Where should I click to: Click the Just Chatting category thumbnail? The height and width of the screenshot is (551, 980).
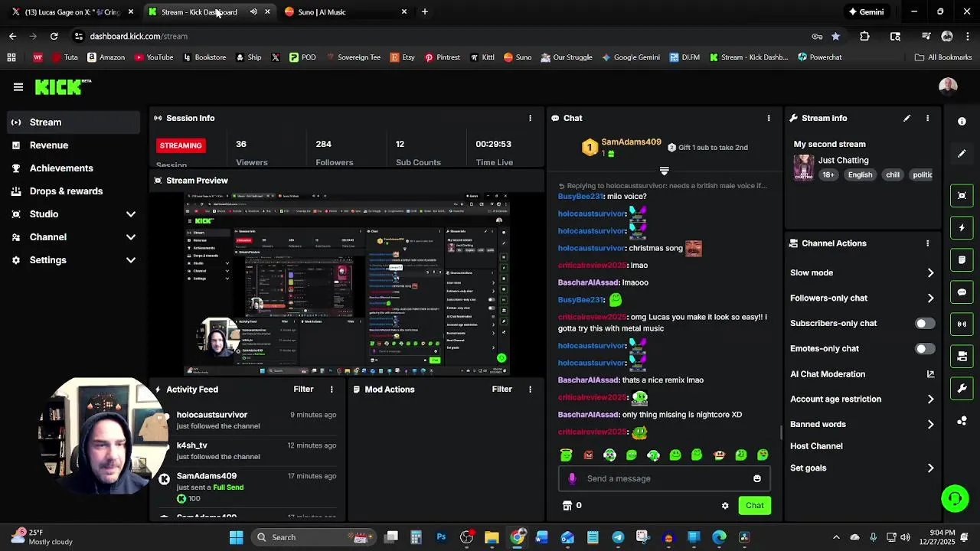804,167
